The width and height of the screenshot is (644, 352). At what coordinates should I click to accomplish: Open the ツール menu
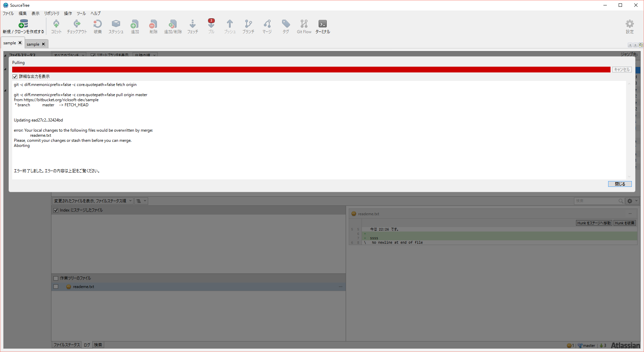81,14
